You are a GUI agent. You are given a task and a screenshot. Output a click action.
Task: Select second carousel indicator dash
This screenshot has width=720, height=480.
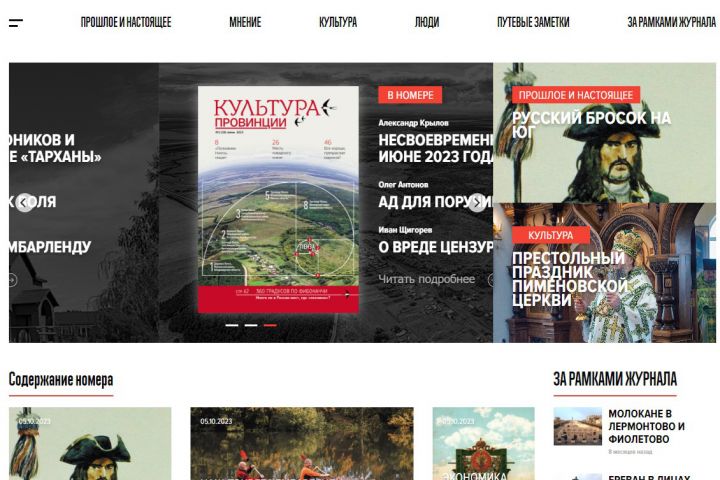(x=251, y=325)
